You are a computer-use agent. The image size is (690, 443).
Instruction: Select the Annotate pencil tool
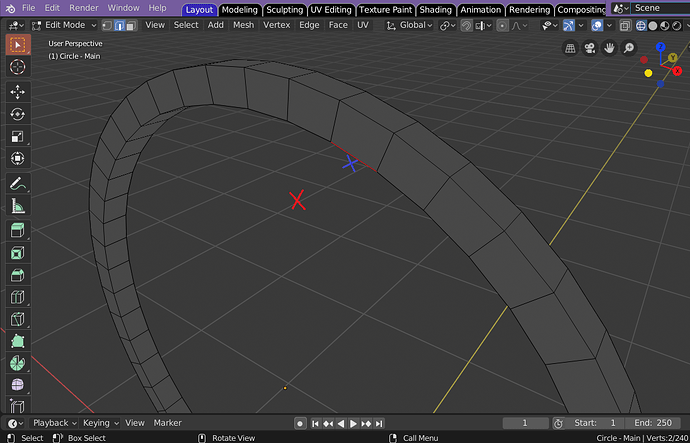[18, 184]
